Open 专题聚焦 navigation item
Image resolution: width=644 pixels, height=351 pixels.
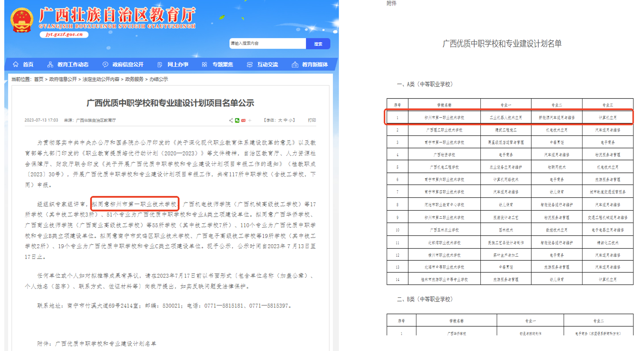click(223, 64)
